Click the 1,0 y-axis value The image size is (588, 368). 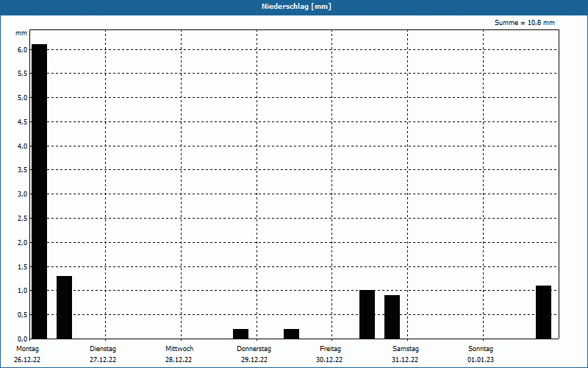(23, 291)
